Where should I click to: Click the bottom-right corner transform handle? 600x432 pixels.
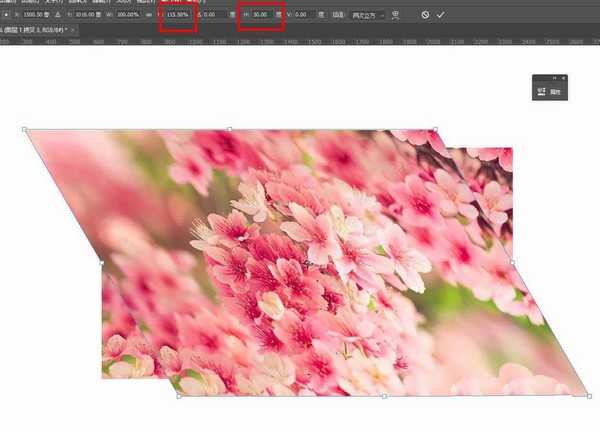[589, 396]
